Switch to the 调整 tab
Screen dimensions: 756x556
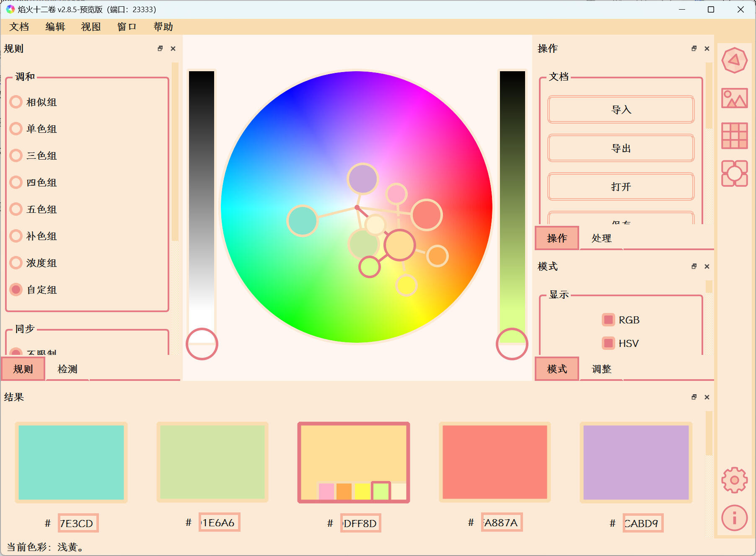[601, 369]
